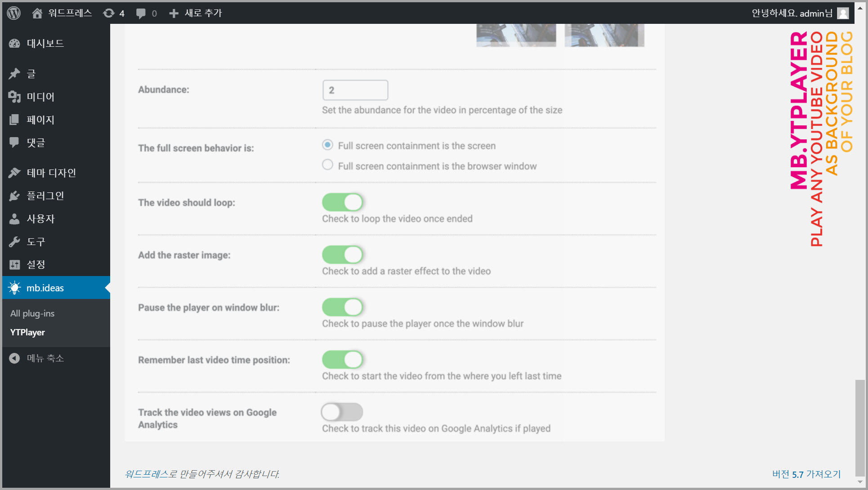Turn off Add the raster image toggle

(x=342, y=255)
